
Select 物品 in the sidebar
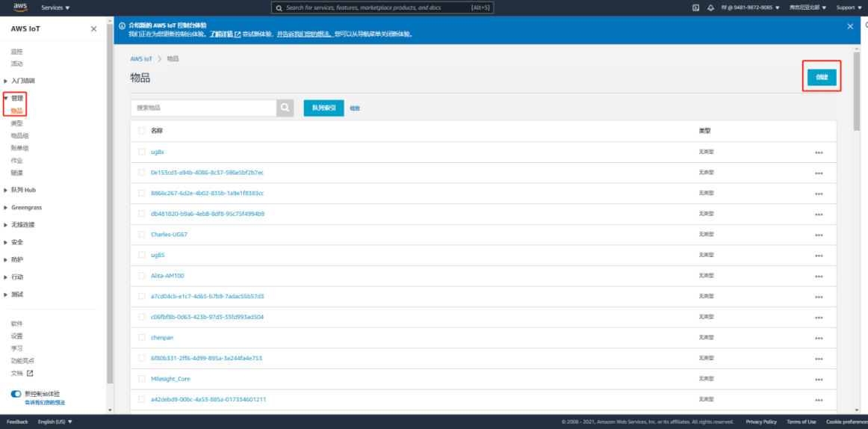pos(16,111)
